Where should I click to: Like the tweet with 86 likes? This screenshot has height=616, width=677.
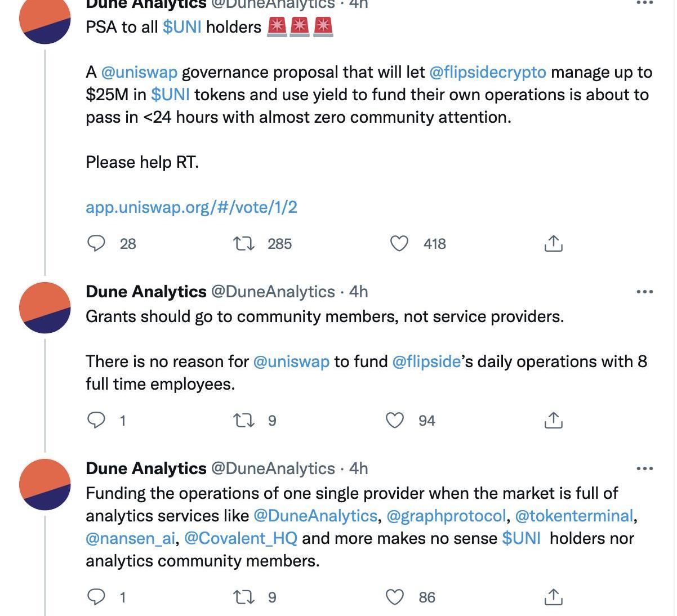coord(394,597)
